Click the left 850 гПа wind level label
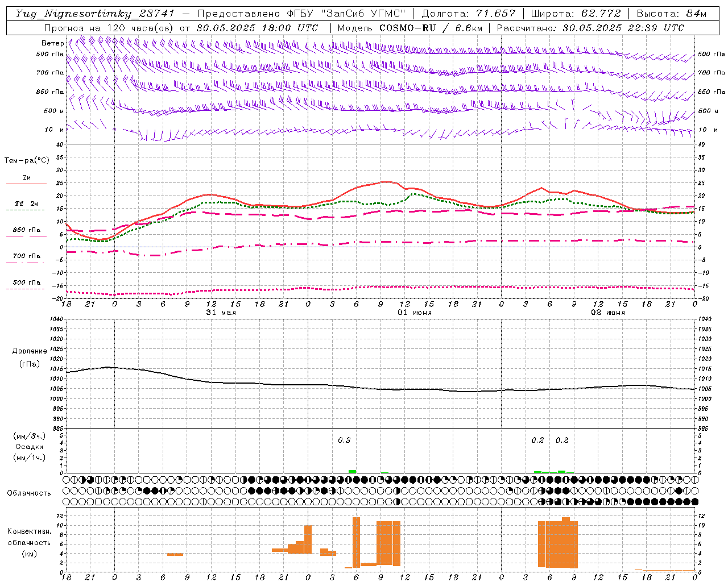 click(50, 92)
